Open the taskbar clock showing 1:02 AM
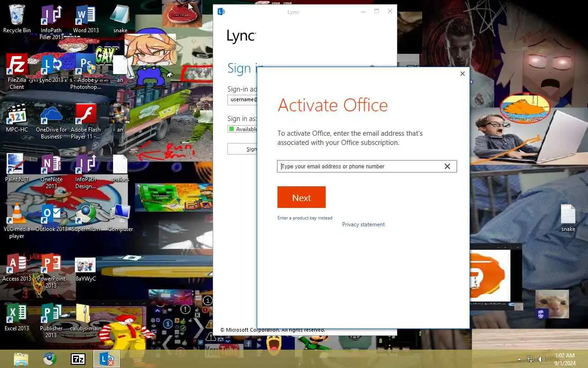This screenshot has width=588, height=368. (x=565, y=359)
